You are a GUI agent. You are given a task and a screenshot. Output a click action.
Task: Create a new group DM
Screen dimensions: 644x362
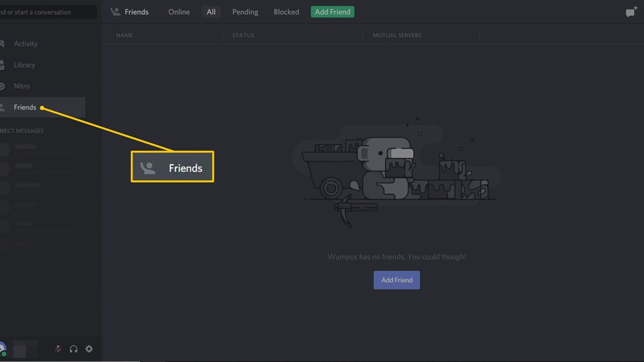click(x=631, y=12)
